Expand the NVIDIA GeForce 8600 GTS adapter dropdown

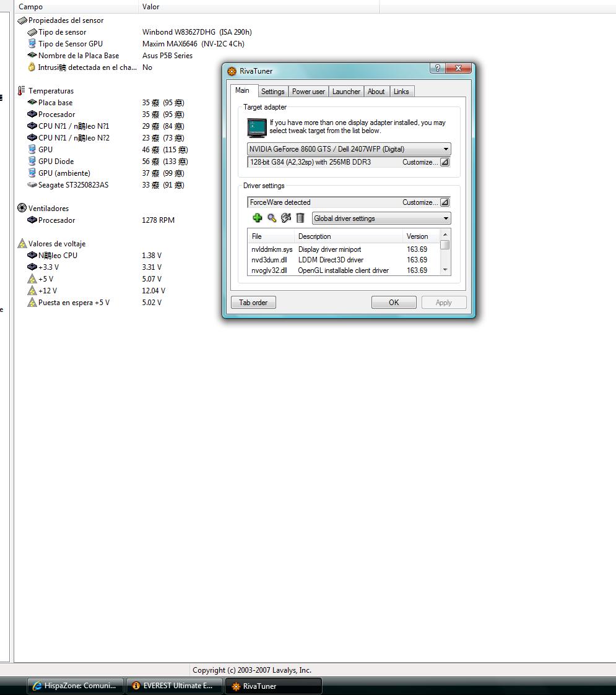446,149
